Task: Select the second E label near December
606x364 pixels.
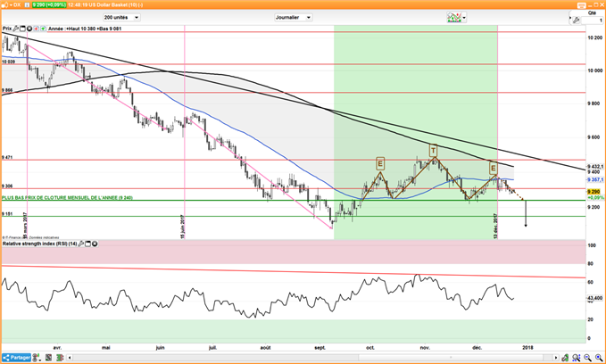Action: pyautogui.click(x=494, y=168)
